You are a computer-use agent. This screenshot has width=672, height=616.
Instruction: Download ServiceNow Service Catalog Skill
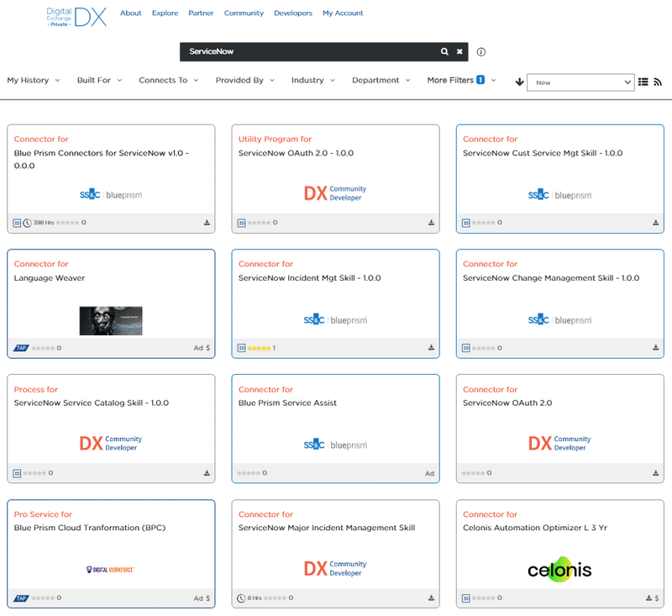pos(207,473)
